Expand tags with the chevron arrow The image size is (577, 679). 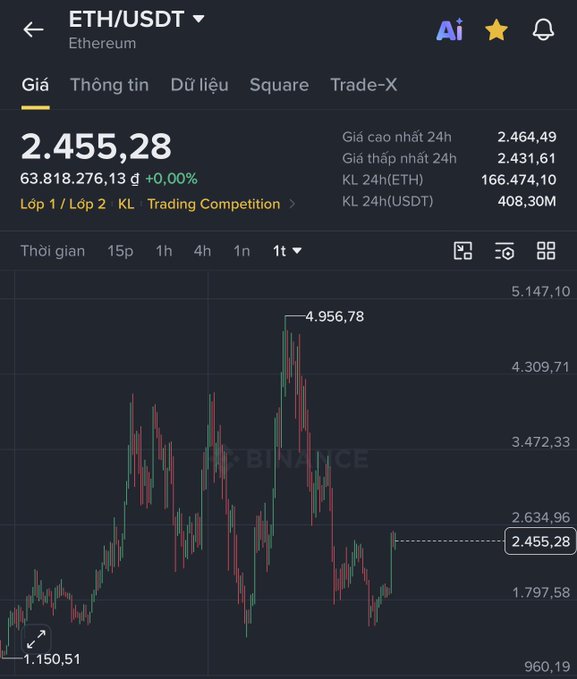point(292,204)
